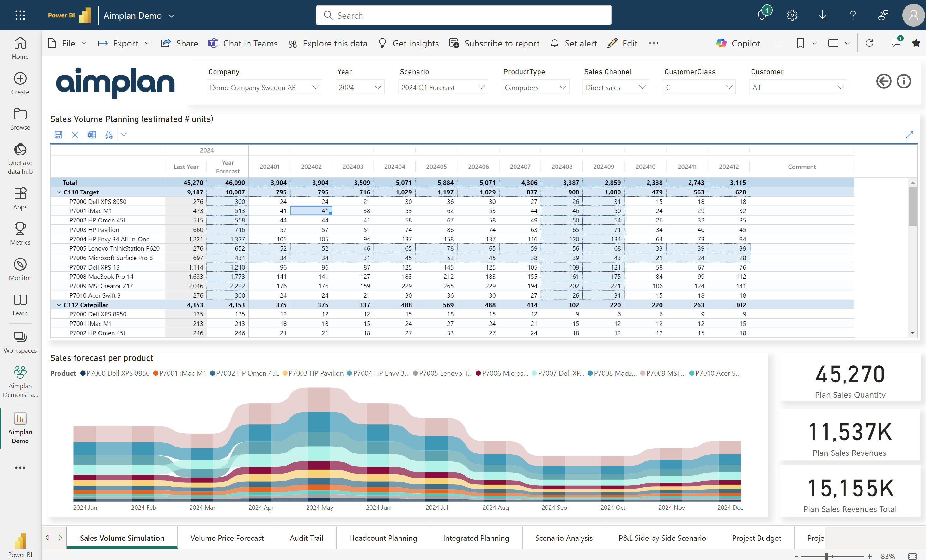The height and width of the screenshot is (560, 926).
Task: Click Get insights
Action: (409, 43)
